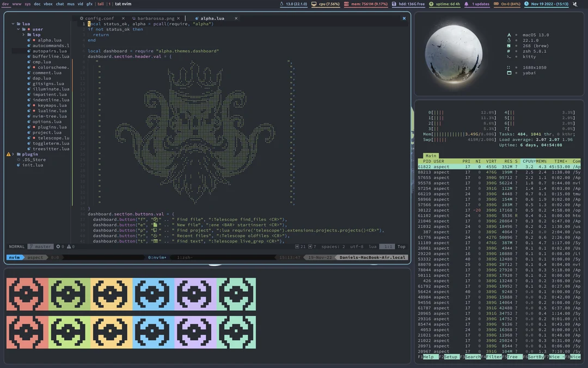This screenshot has height=368, width=588.
Task: Sort htop by the CPU% column header
Action: [529, 161]
